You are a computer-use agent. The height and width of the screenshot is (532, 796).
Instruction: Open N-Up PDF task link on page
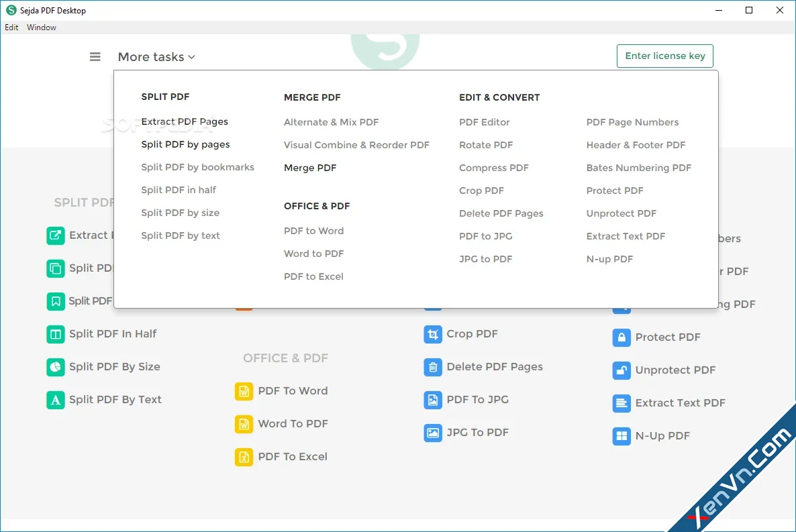[x=662, y=436]
